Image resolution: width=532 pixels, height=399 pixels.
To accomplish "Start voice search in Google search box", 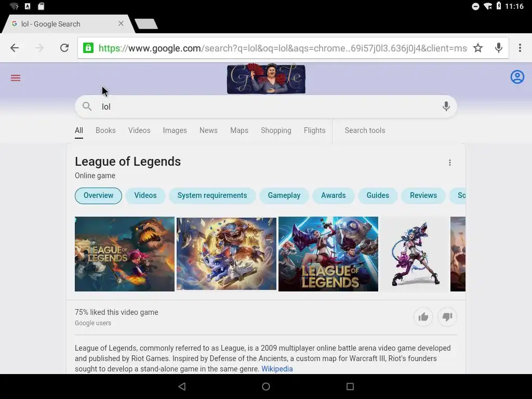I will point(446,107).
